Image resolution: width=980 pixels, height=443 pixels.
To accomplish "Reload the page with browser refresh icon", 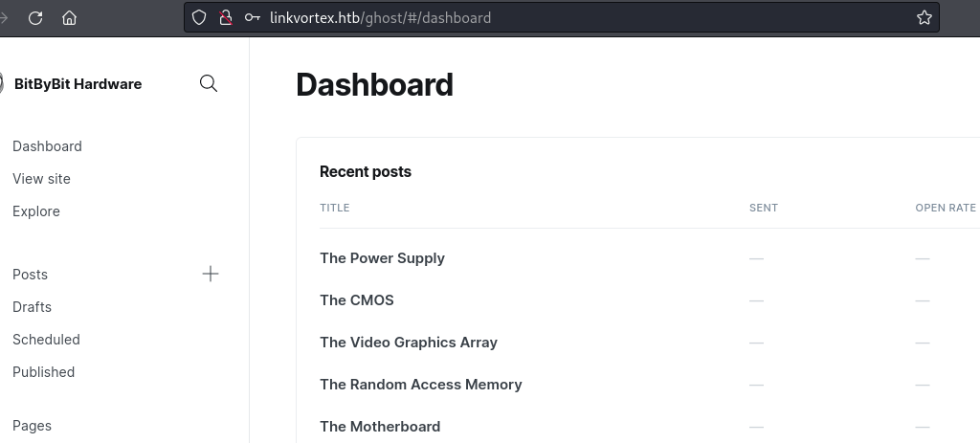I will tap(35, 17).
